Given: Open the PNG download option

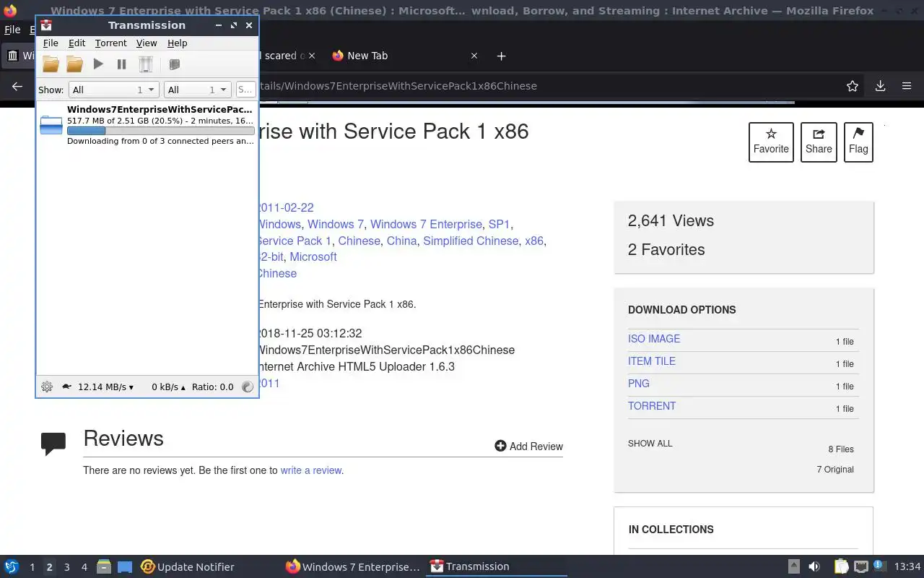Looking at the screenshot, I should tap(639, 384).
